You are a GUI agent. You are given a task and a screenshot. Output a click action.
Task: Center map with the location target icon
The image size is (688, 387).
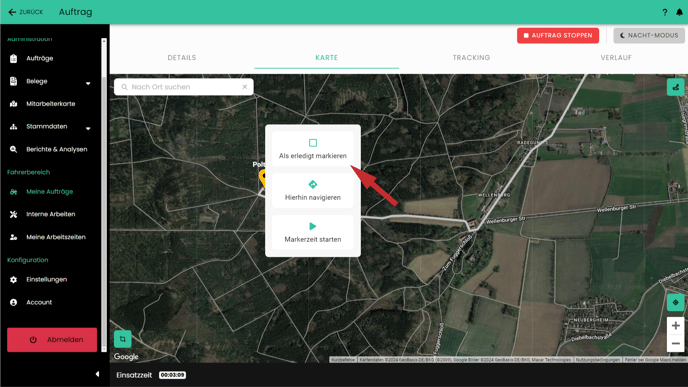(676, 302)
